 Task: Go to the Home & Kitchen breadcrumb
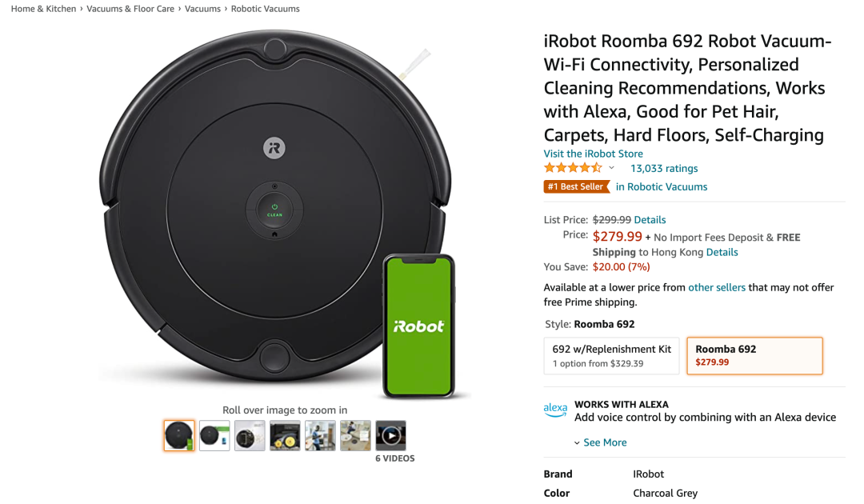pos(44,9)
